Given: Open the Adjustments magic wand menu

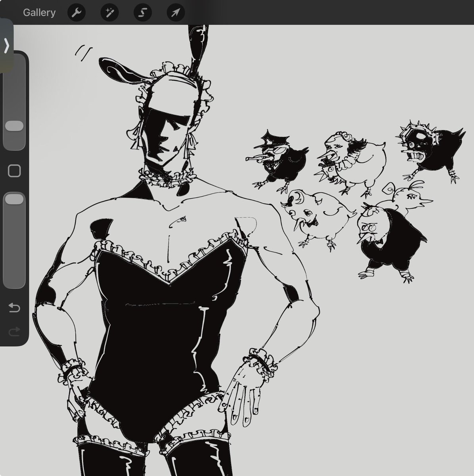Looking at the screenshot, I should [110, 13].
